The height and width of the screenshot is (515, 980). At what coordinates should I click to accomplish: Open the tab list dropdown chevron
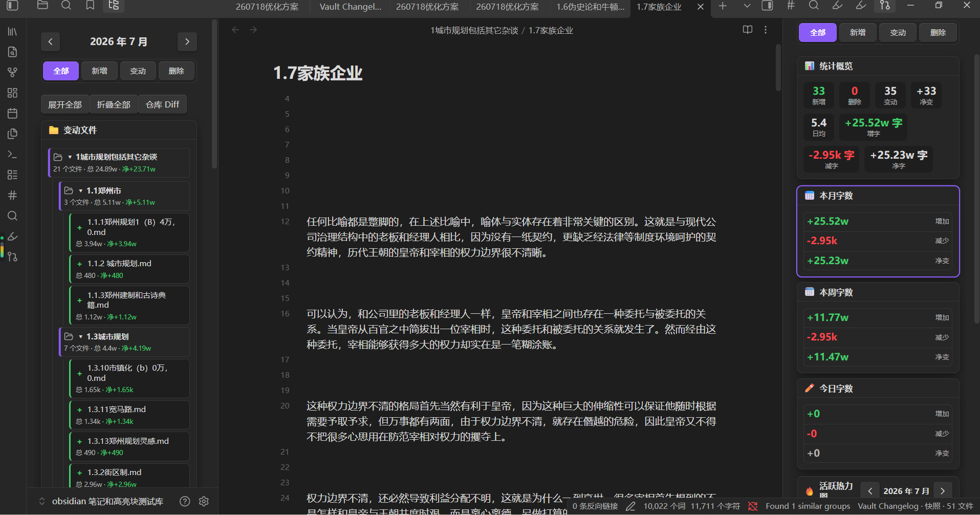coord(747,6)
